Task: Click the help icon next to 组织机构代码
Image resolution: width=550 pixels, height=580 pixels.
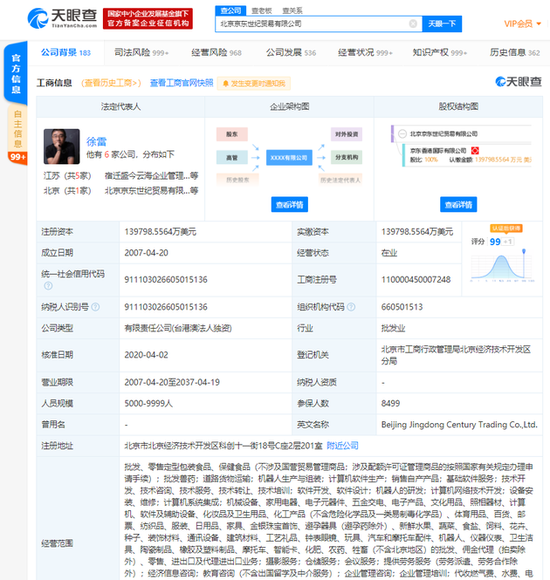Action: 351,307
